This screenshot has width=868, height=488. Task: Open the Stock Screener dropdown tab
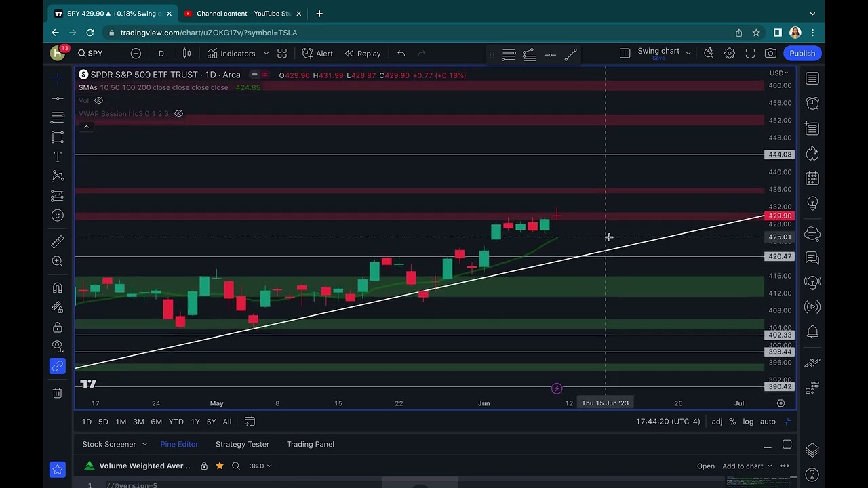[113, 444]
